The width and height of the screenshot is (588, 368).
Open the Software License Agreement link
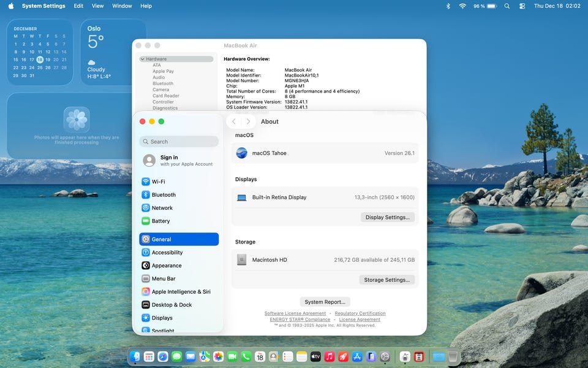[x=295, y=313]
